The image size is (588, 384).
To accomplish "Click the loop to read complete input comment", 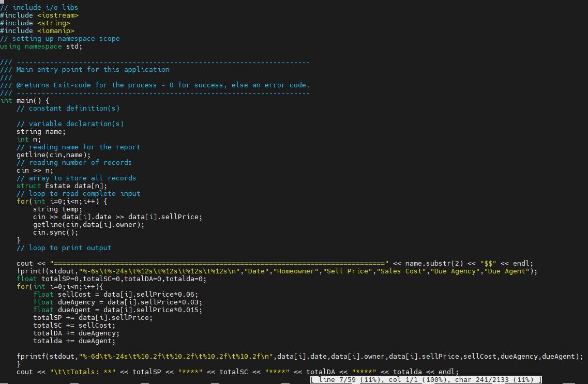I will pyautogui.click(x=78, y=193).
